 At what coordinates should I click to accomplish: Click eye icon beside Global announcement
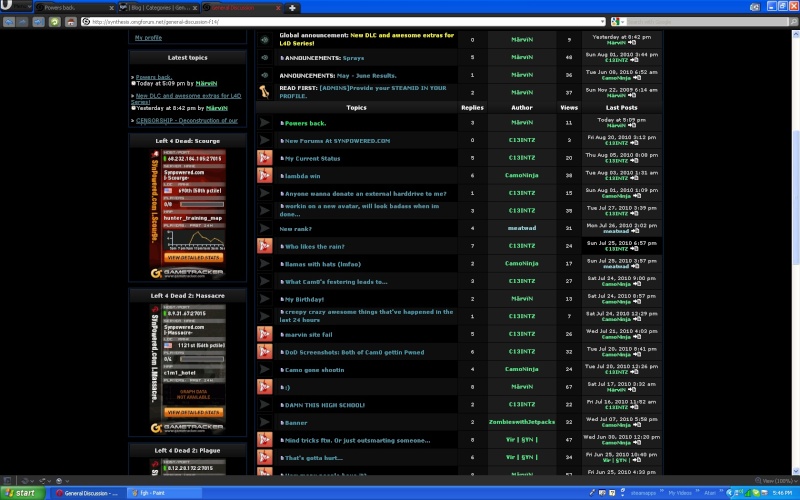pos(264,39)
